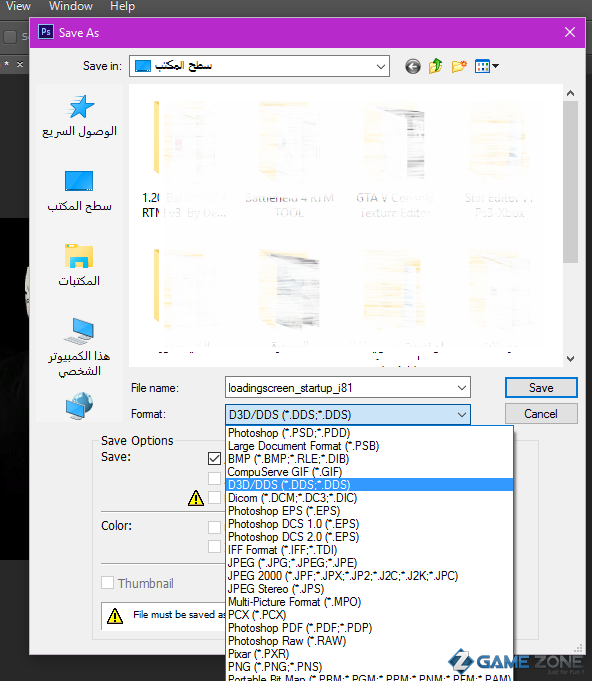This screenshot has width=592, height=681.
Task: Go up one folder level icon
Action: [436, 66]
